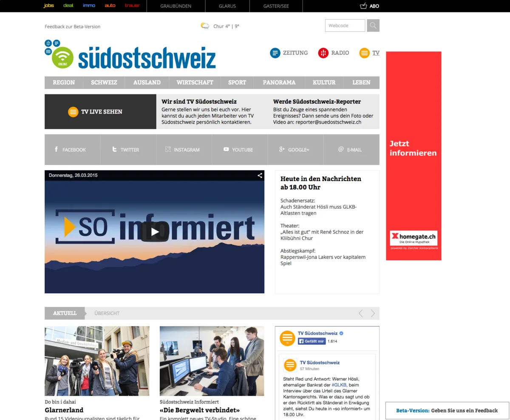The height and width of the screenshot is (420, 510).
Task: Click «Die Bergwelt verbindet» headline
Action: tap(200, 410)
